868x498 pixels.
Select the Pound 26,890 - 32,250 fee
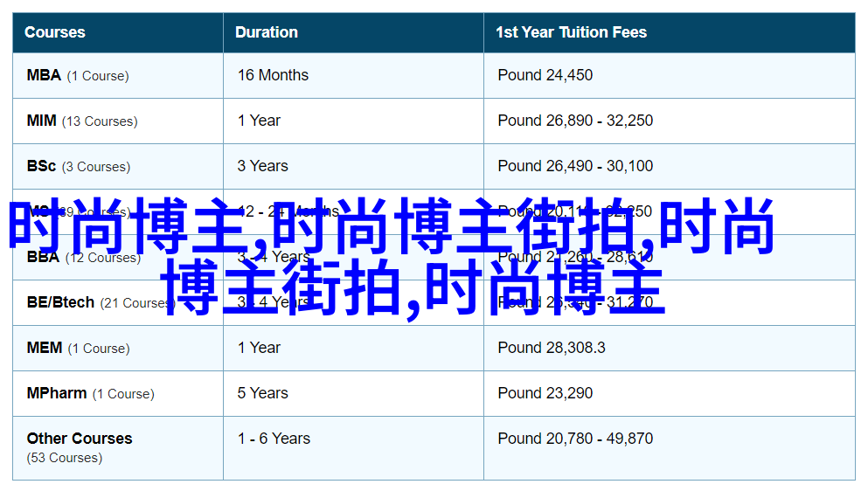click(575, 121)
